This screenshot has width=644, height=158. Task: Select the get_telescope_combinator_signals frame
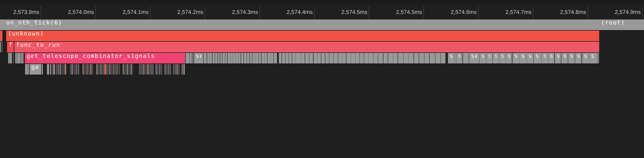(x=105, y=58)
